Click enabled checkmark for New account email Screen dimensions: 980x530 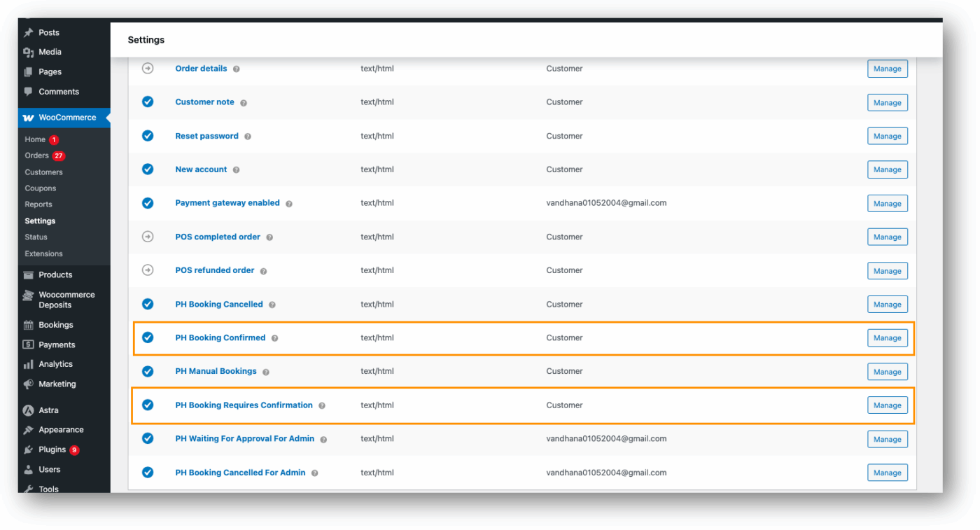pyautogui.click(x=148, y=169)
